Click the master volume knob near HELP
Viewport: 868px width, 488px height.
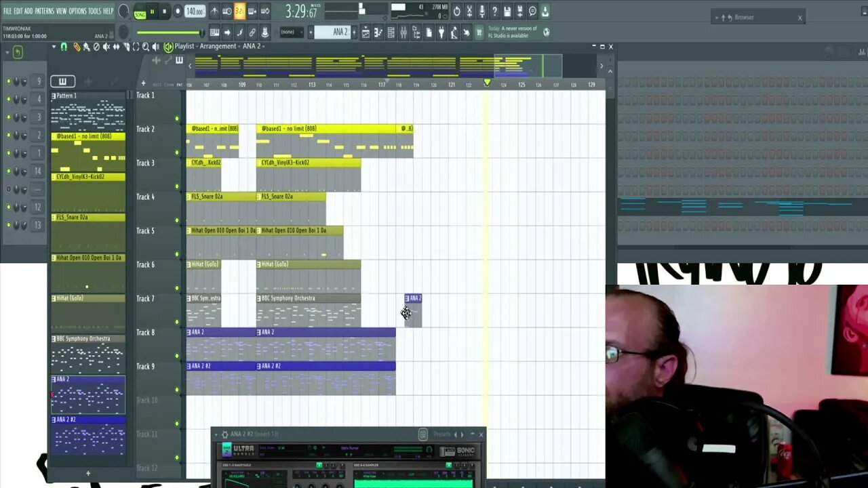pyautogui.click(x=124, y=11)
